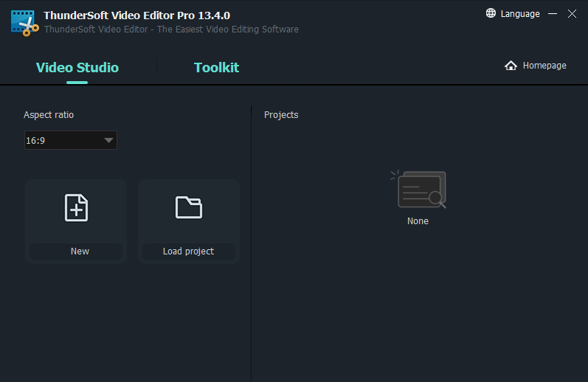Click the new file plus icon

click(77, 208)
